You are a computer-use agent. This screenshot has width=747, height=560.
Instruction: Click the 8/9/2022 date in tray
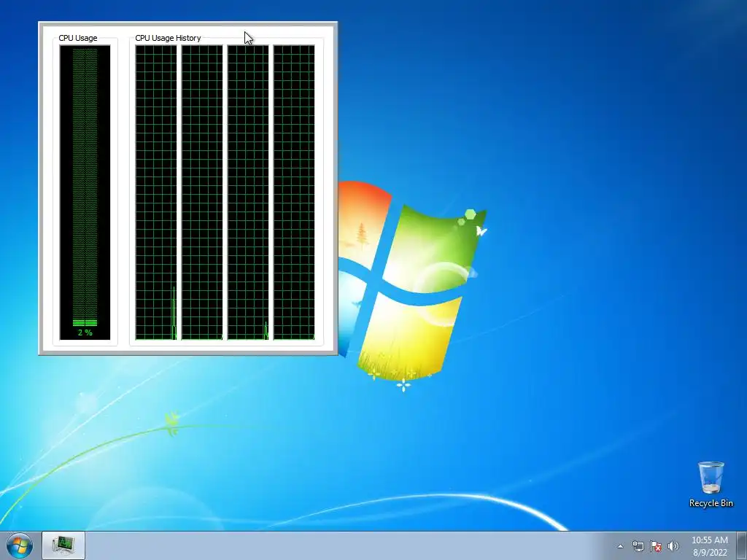[710, 553]
